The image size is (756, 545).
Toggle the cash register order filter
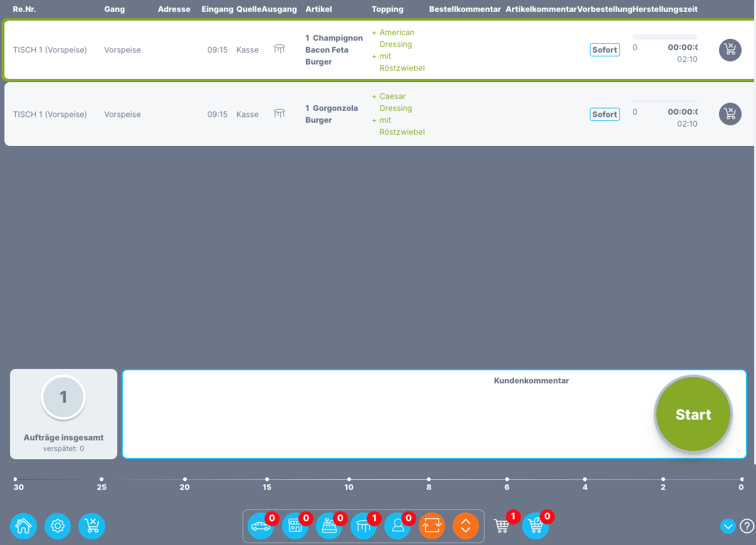328,526
